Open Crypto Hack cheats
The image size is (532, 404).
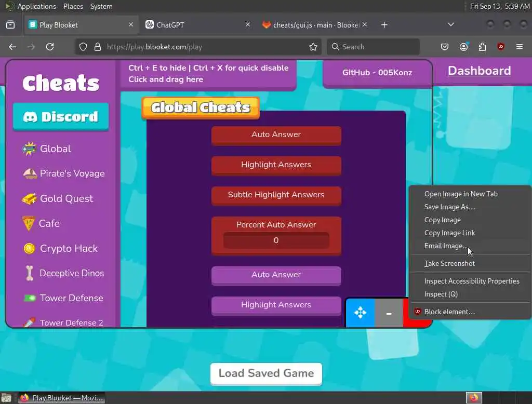(60, 248)
